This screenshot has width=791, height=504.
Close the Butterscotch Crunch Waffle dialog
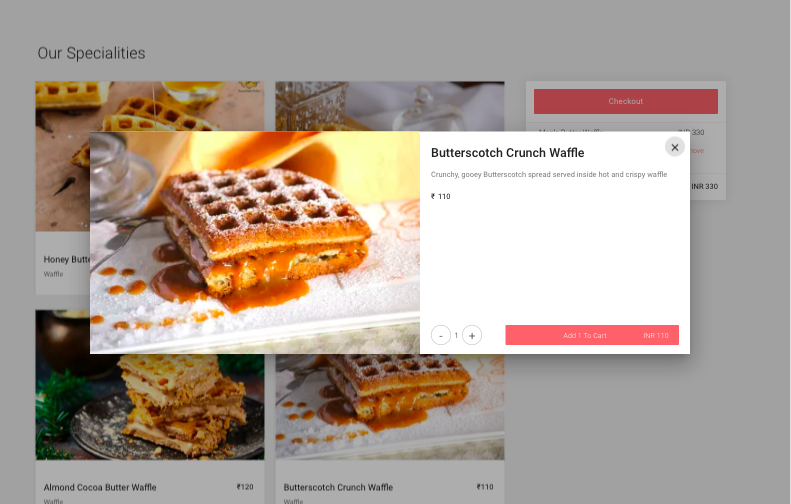click(x=674, y=147)
